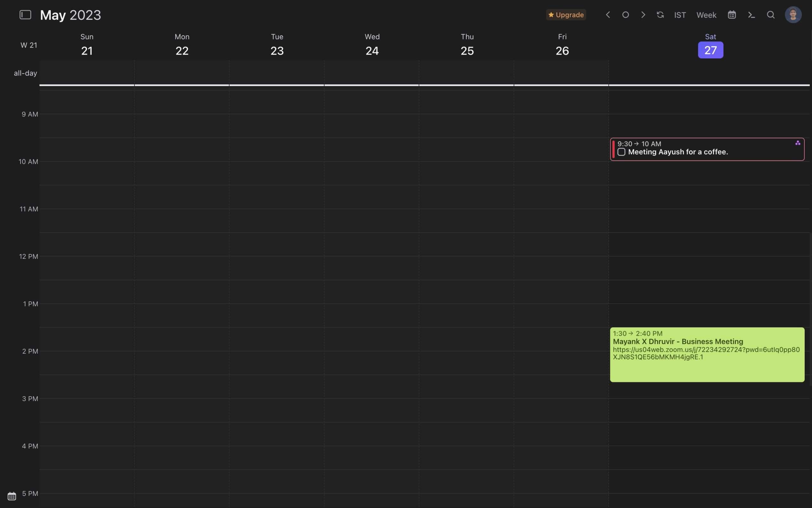Open the Week view dropdown
Viewport: 812px width, 508px height.
coord(706,15)
